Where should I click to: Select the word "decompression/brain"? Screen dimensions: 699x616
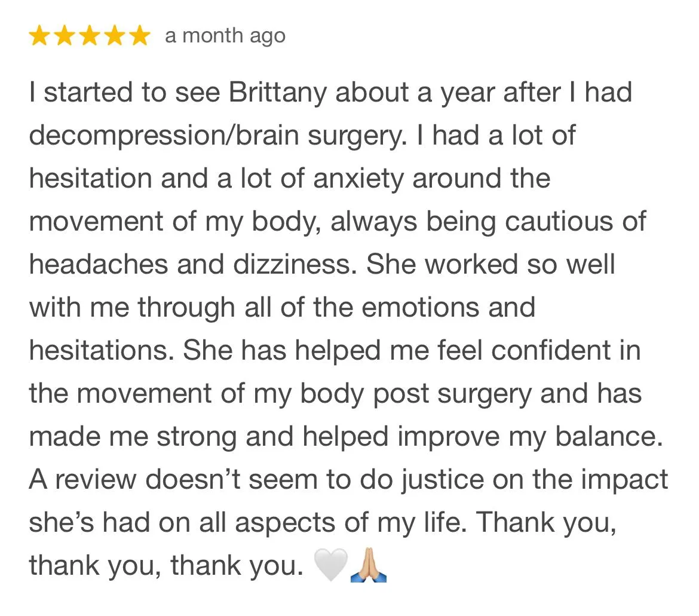tap(164, 136)
